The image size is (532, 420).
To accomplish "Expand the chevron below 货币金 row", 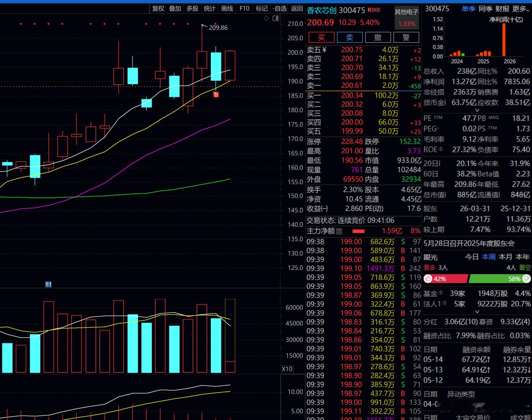I will click(477, 110).
